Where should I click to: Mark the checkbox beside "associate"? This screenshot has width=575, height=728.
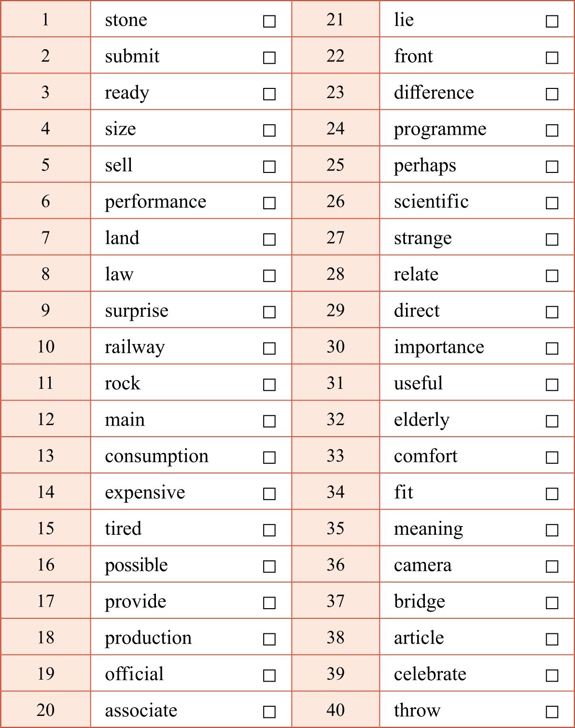pos(269,712)
